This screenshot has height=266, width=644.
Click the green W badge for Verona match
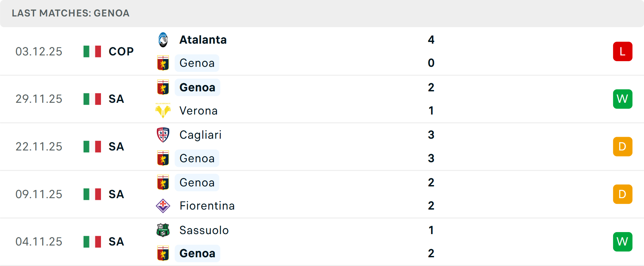(x=623, y=99)
